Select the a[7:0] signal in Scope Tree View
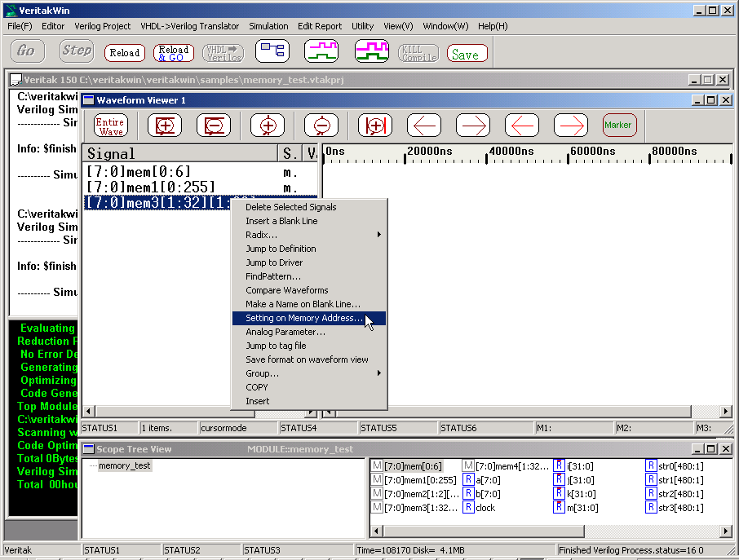This screenshot has height=560, width=739. [488, 480]
